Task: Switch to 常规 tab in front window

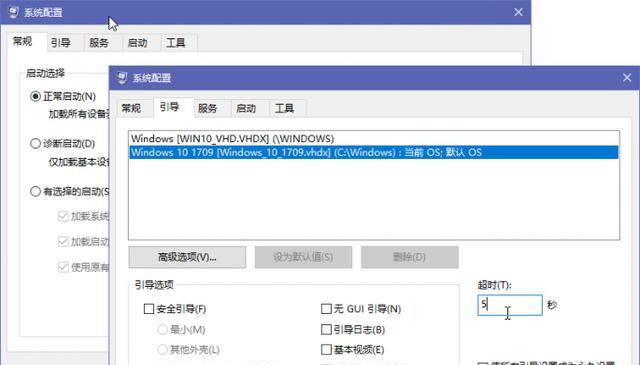Action: point(131,108)
